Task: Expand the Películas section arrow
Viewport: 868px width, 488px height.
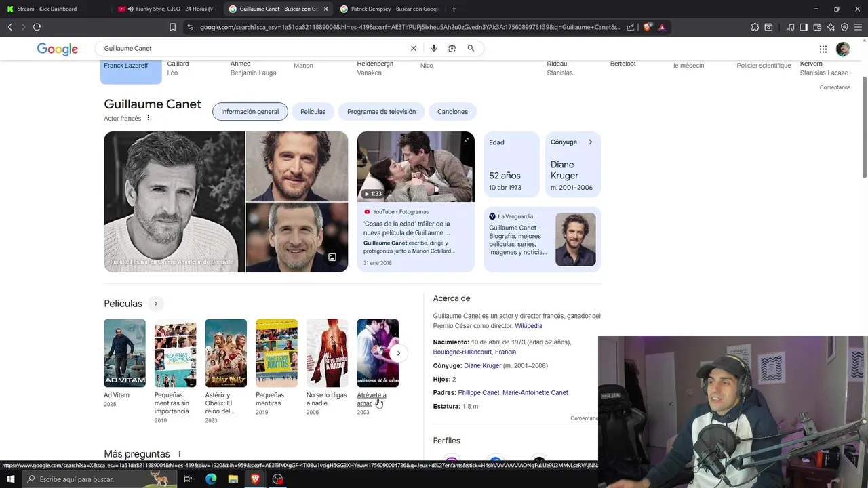Action: click(155, 304)
